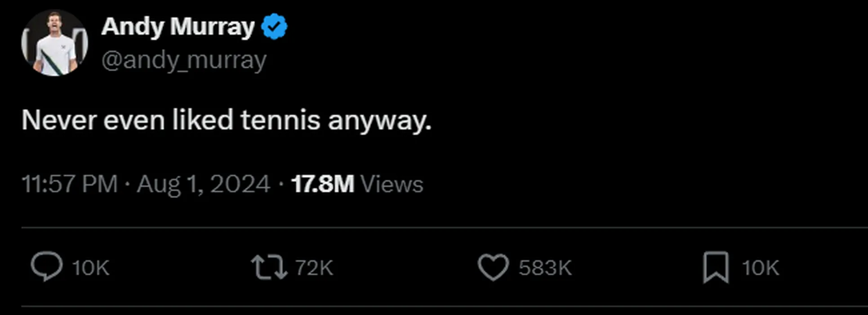
Task: Click the 11:57 PM timestamp
Action: pos(70,184)
